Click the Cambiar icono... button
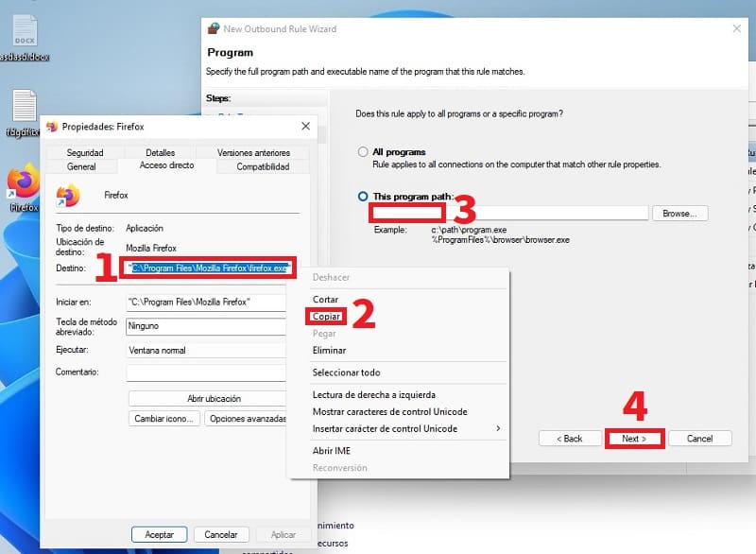This screenshot has width=756, height=554. point(163,419)
